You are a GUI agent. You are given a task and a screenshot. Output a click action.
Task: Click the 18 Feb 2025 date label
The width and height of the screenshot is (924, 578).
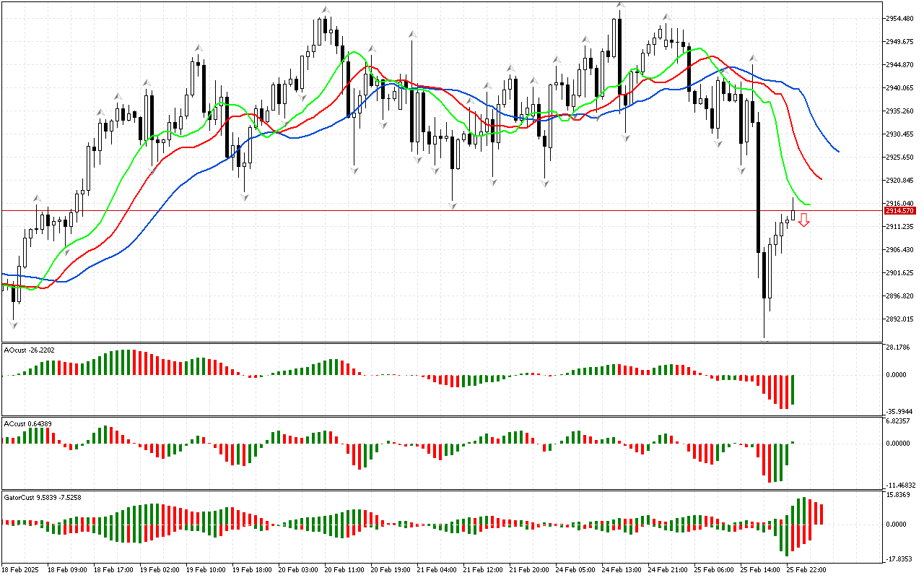[19, 570]
